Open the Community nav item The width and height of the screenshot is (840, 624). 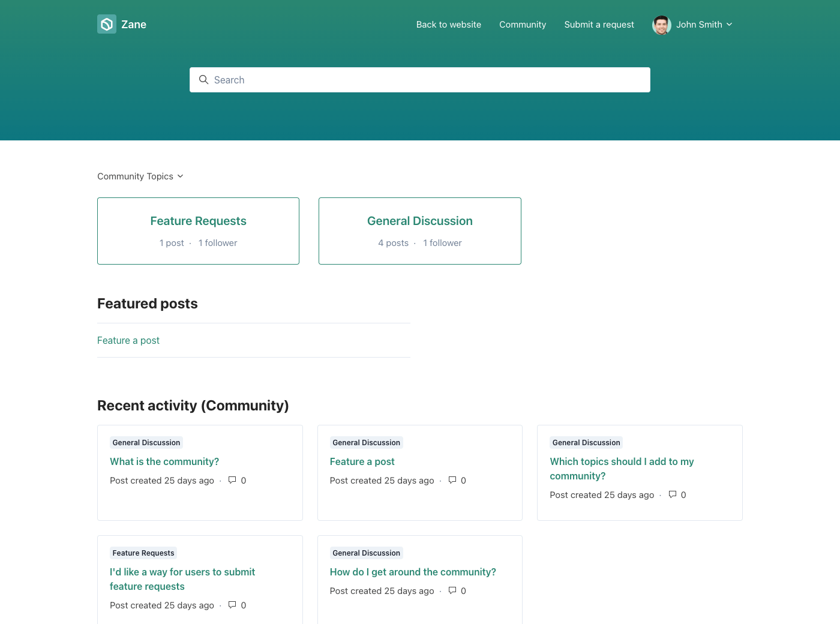(522, 25)
